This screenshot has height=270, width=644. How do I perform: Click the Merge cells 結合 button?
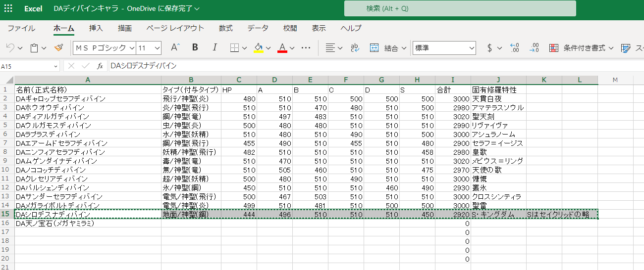pyautogui.click(x=385, y=48)
